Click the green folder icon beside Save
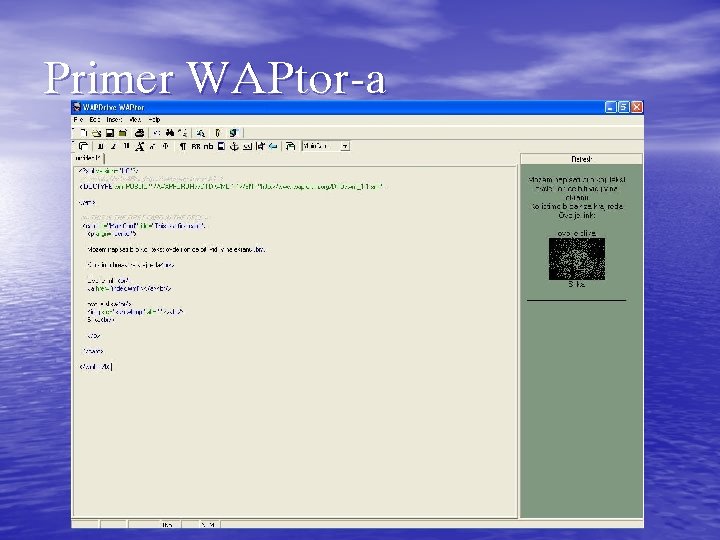Screen dimensions: 720x540 coord(123,133)
